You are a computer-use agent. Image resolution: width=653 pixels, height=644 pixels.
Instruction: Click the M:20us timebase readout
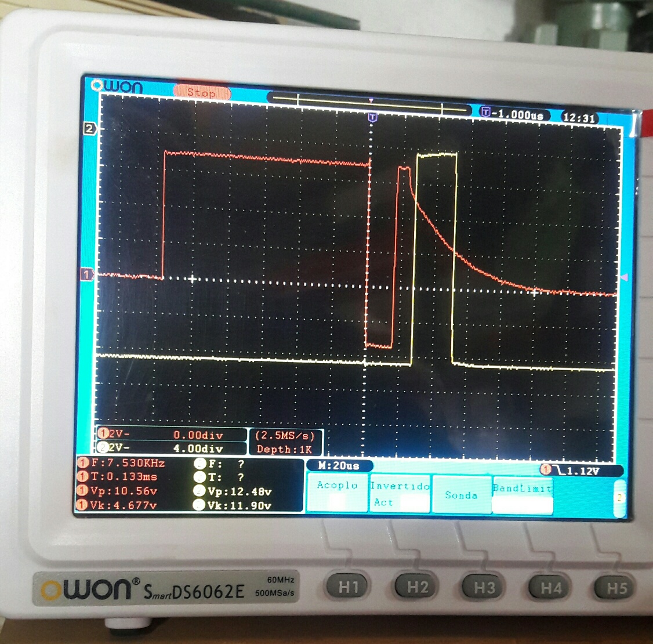(x=339, y=466)
